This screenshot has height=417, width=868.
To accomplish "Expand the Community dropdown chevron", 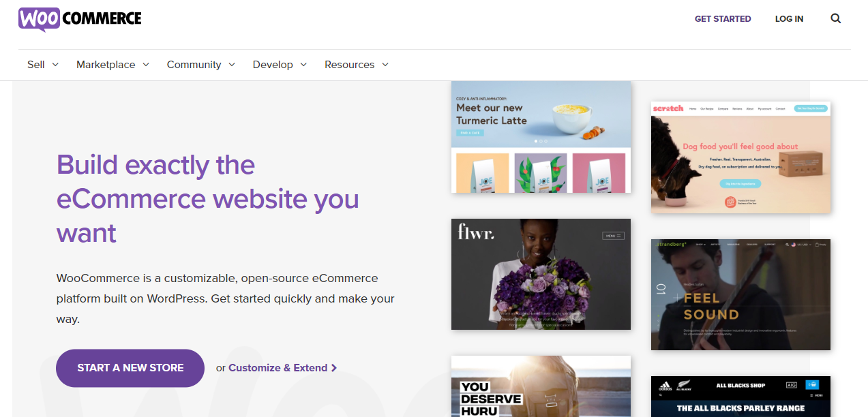I will coord(232,65).
